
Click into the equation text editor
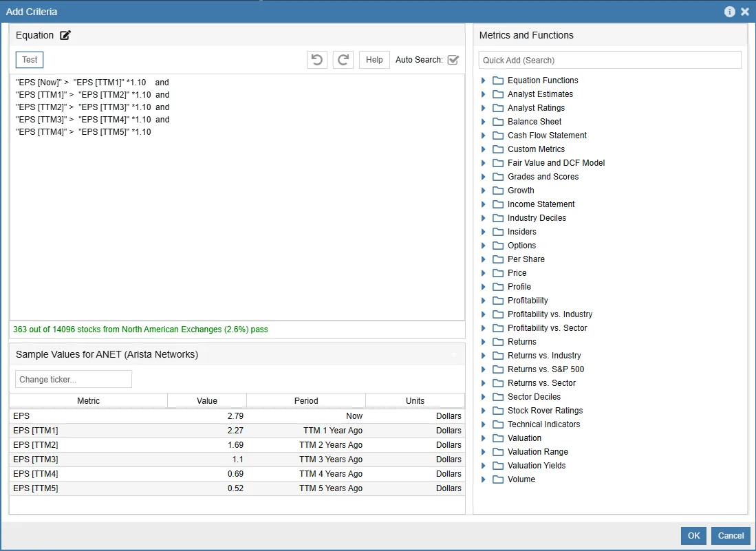pyautogui.click(x=237, y=197)
